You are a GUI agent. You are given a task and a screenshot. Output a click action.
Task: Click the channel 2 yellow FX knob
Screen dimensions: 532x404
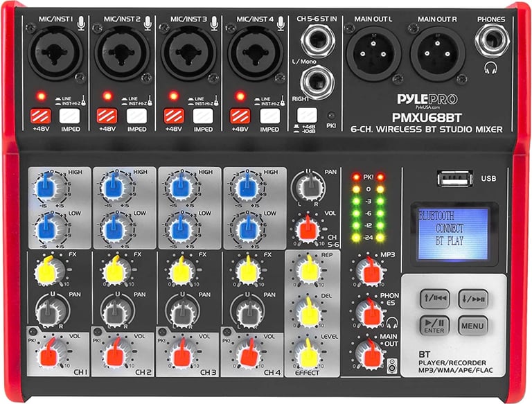point(116,270)
